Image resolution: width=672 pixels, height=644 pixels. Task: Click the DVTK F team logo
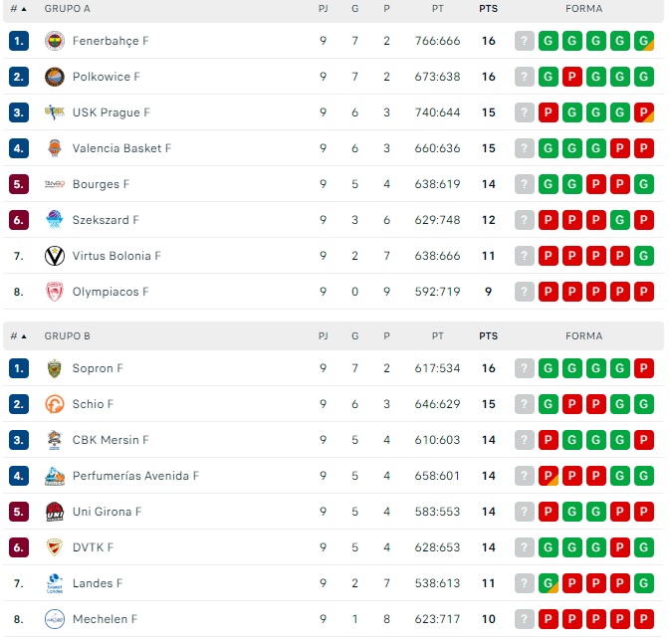pos(55,547)
